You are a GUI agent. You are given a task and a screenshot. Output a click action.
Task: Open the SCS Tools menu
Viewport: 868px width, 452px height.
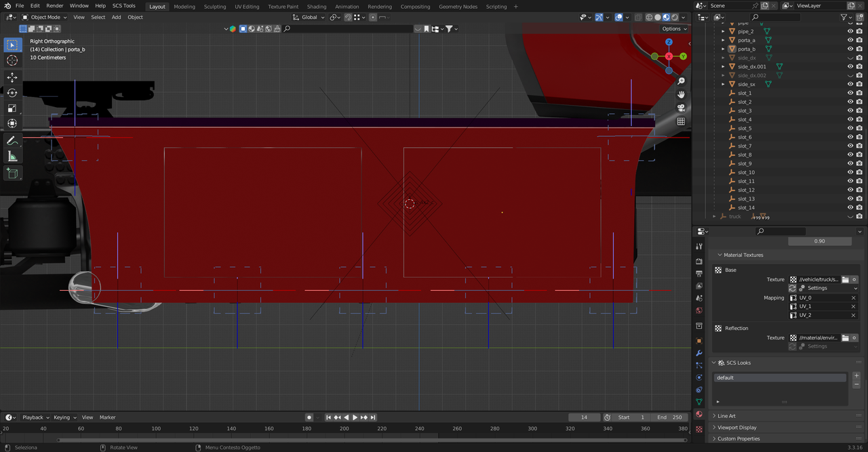pyautogui.click(x=124, y=5)
